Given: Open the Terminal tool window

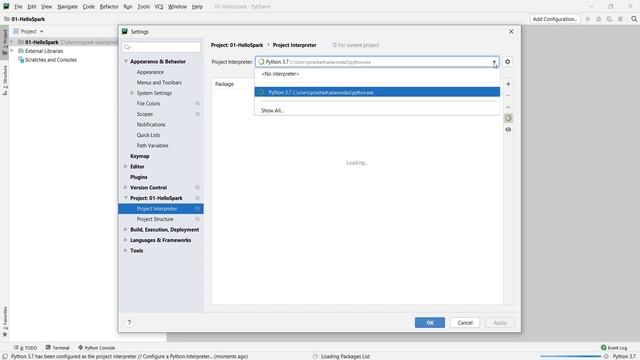Looking at the screenshot, I should [x=58, y=348].
